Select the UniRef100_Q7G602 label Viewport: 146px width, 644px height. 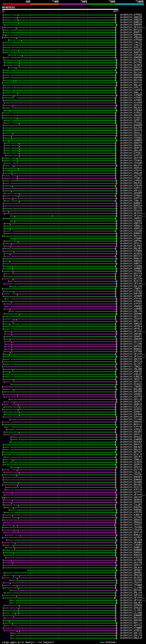point(131,118)
